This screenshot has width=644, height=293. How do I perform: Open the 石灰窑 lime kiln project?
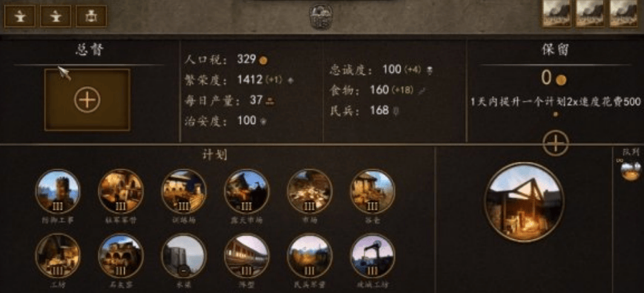pos(121,256)
